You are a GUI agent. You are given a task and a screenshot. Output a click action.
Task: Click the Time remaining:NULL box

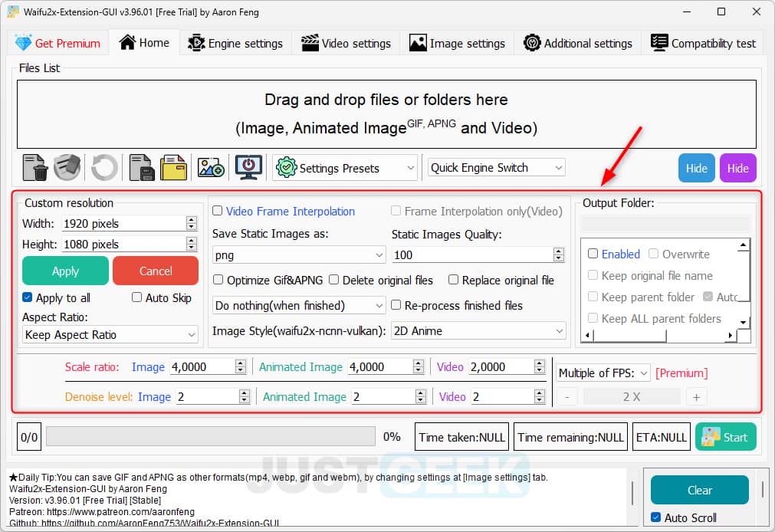570,437
